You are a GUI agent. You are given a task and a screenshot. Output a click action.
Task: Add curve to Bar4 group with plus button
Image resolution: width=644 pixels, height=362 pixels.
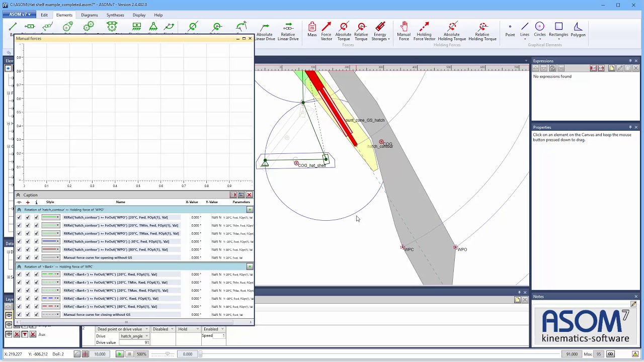coord(250,266)
